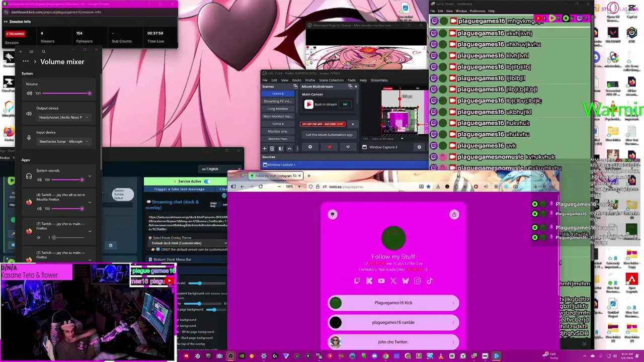Screen dimensions: 644x362
Task: Open Twitch social icon on linktree page
Action: click(357, 281)
